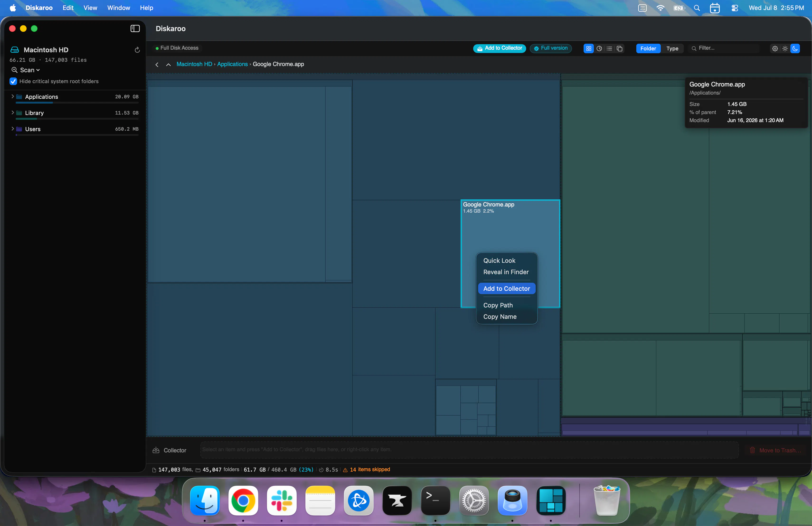Open Google Chrome from the Dock
Viewport: 812px width, 526px height.
click(243, 500)
